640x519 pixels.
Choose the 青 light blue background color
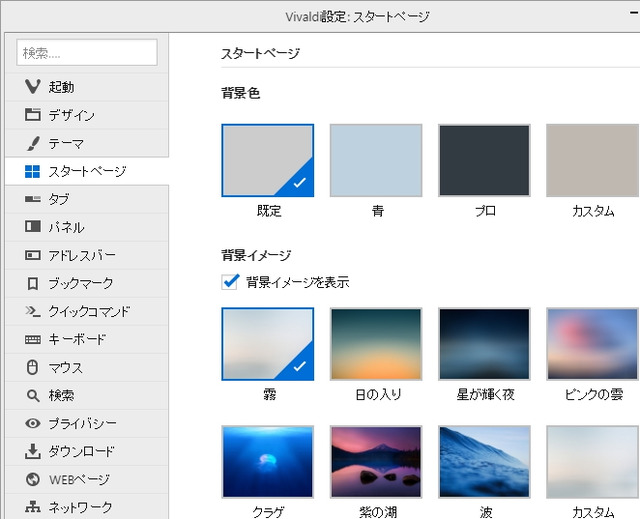376,160
